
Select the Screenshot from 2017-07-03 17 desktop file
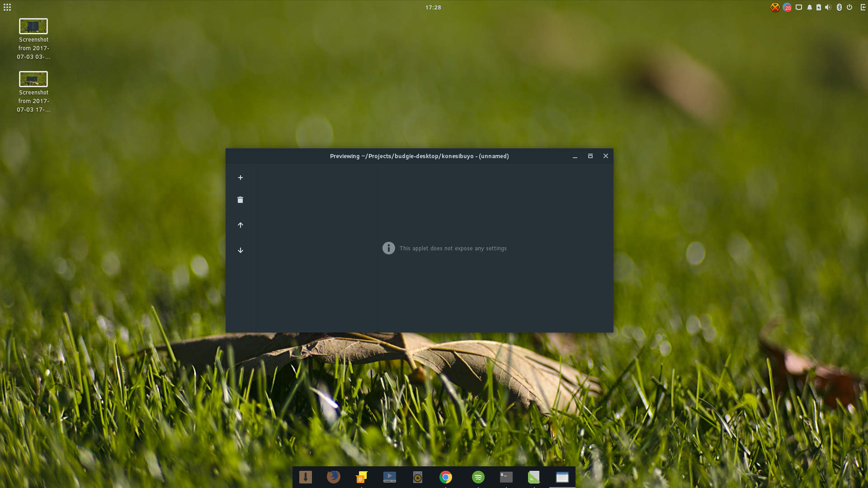[33, 93]
